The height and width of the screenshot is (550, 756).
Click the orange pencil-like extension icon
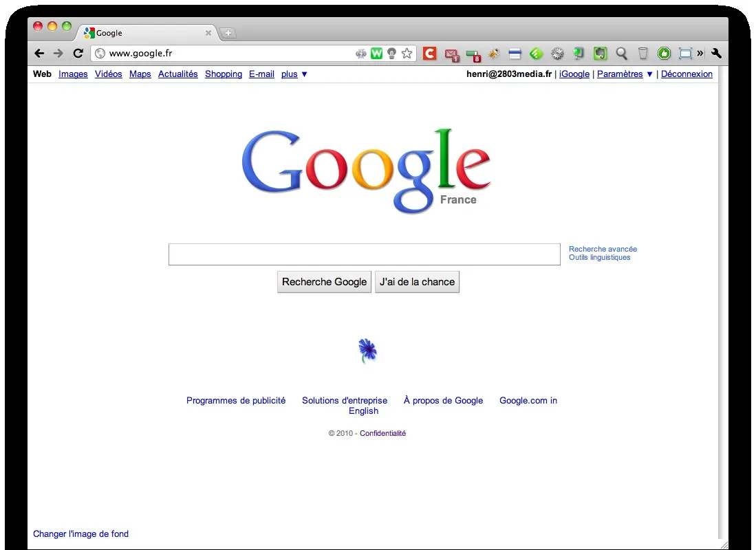(494, 54)
